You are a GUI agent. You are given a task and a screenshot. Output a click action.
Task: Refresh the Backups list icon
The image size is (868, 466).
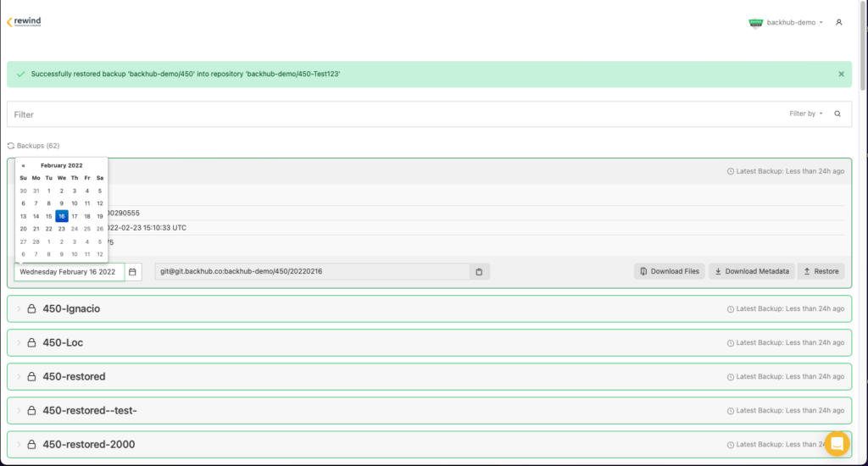click(x=10, y=146)
